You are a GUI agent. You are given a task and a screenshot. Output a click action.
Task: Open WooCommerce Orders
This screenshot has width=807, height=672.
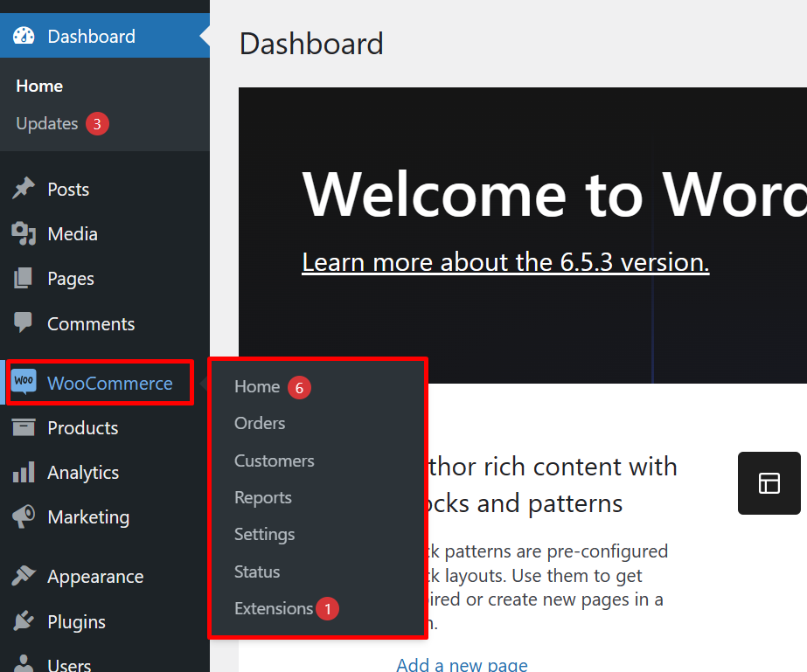pyautogui.click(x=260, y=424)
